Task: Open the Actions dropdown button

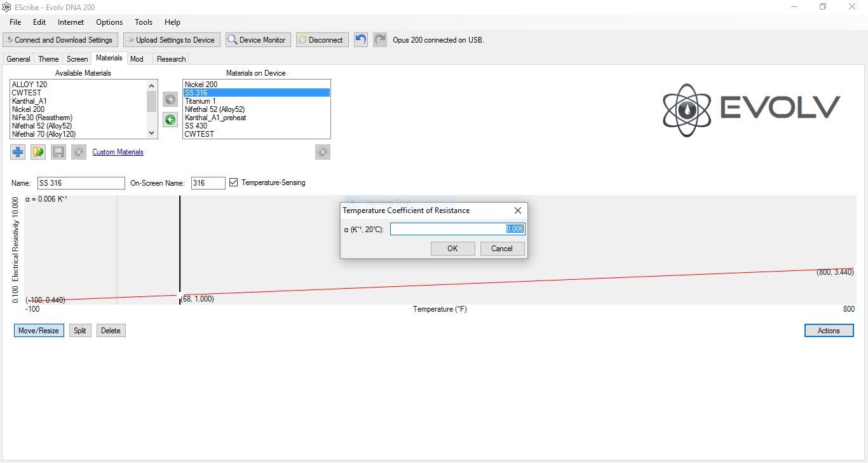Action: point(829,331)
